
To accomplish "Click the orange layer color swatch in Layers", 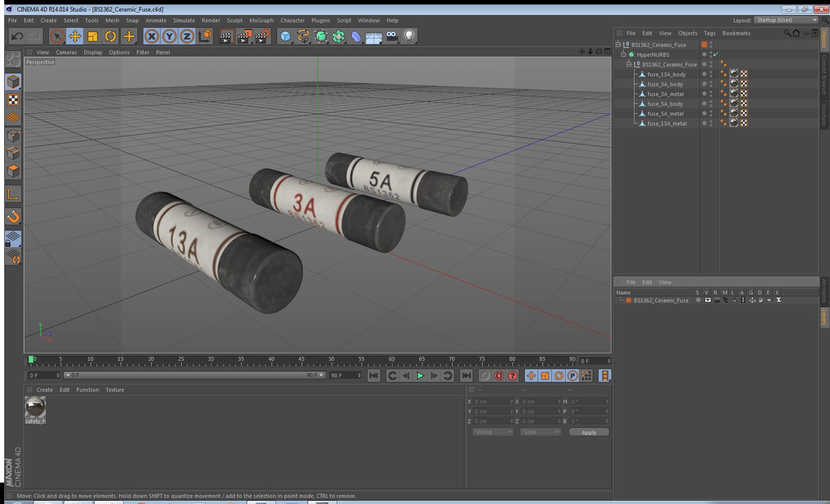I will [629, 300].
